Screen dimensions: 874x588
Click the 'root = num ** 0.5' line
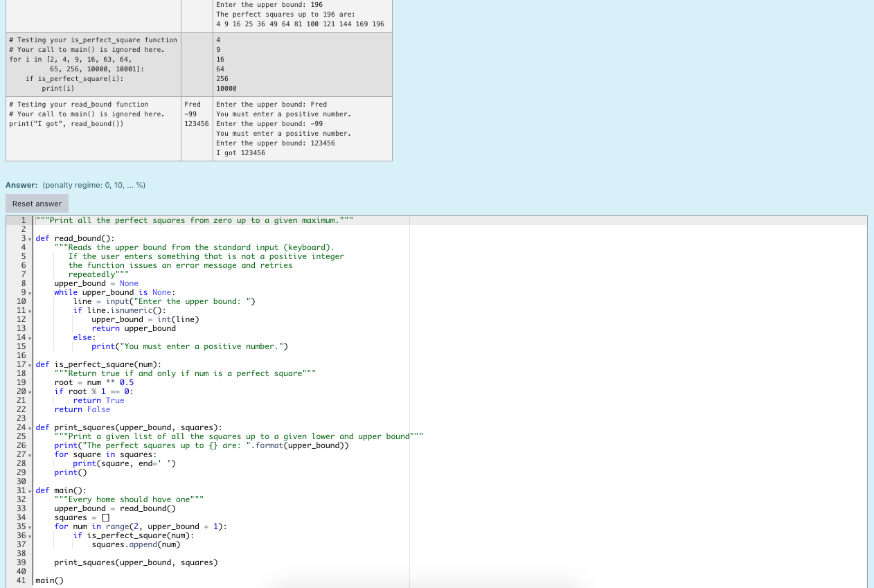pyautogui.click(x=94, y=382)
